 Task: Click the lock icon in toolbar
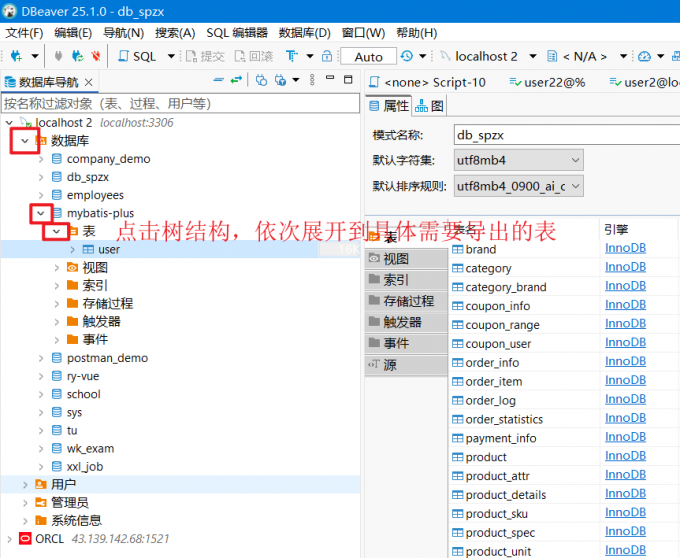tap(327, 56)
